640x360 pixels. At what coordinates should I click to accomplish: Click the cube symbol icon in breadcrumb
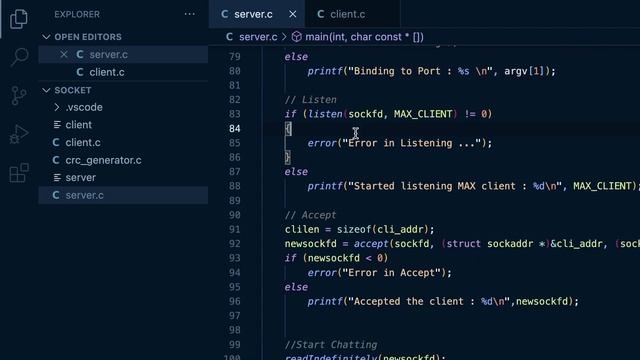coord(297,37)
